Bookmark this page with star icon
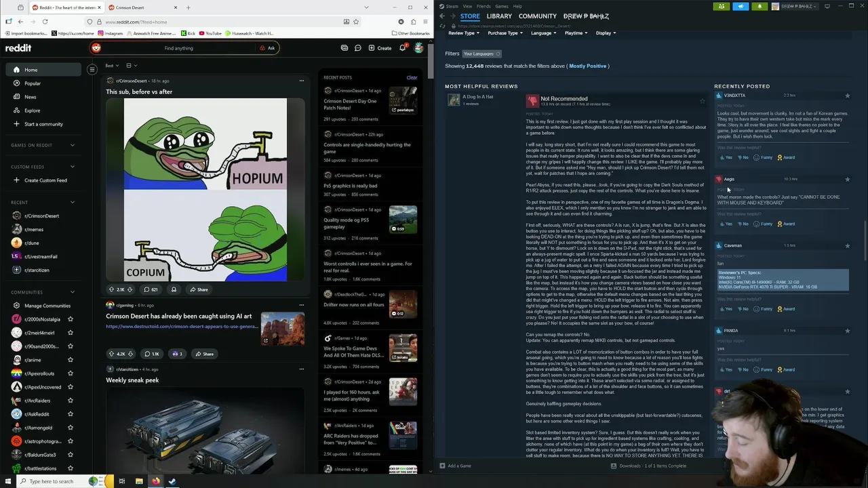 pos(355,22)
